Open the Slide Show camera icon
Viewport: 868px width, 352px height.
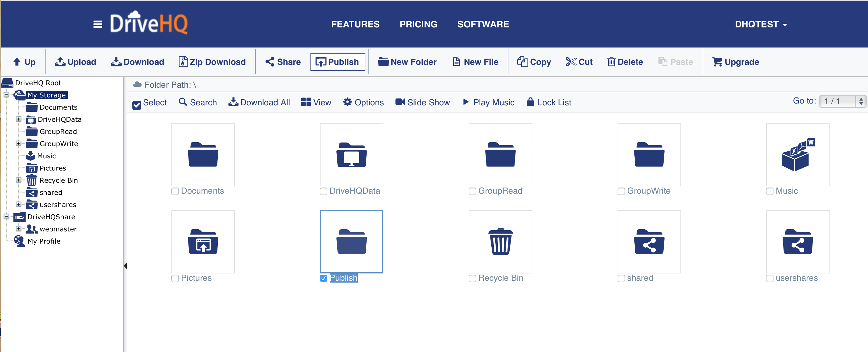coord(400,102)
